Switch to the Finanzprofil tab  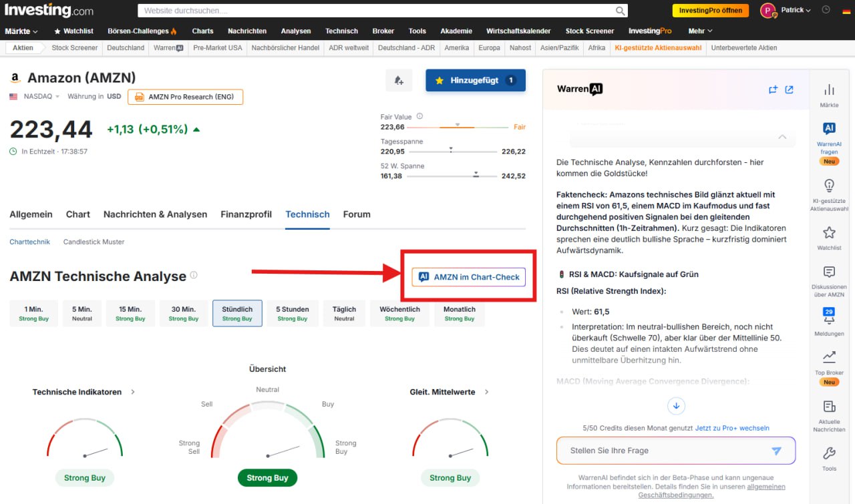click(x=246, y=214)
